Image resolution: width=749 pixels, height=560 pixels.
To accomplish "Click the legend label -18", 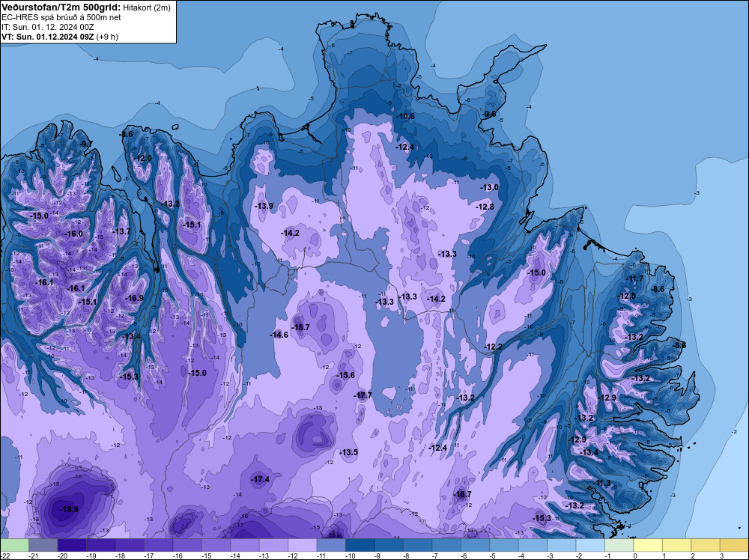I will [x=120, y=556].
